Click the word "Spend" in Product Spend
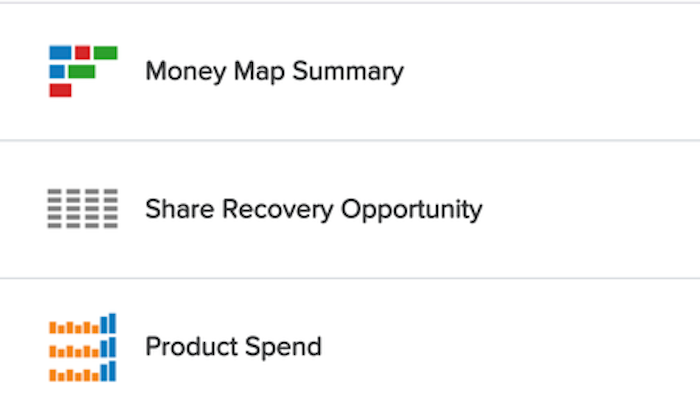The width and height of the screenshot is (700, 394). [x=283, y=347]
